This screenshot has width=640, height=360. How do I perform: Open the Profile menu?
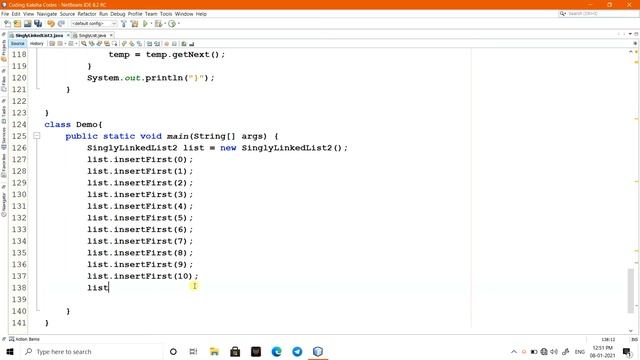pyautogui.click(x=135, y=14)
